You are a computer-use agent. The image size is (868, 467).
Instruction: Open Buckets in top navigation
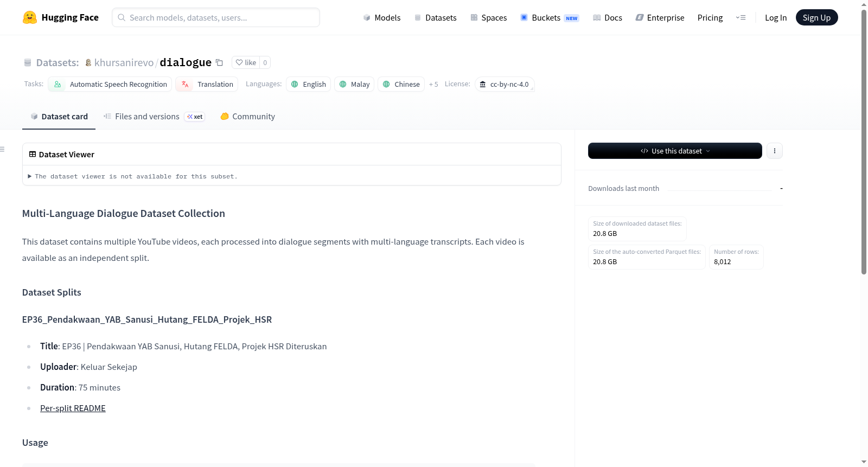tap(550, 17)
